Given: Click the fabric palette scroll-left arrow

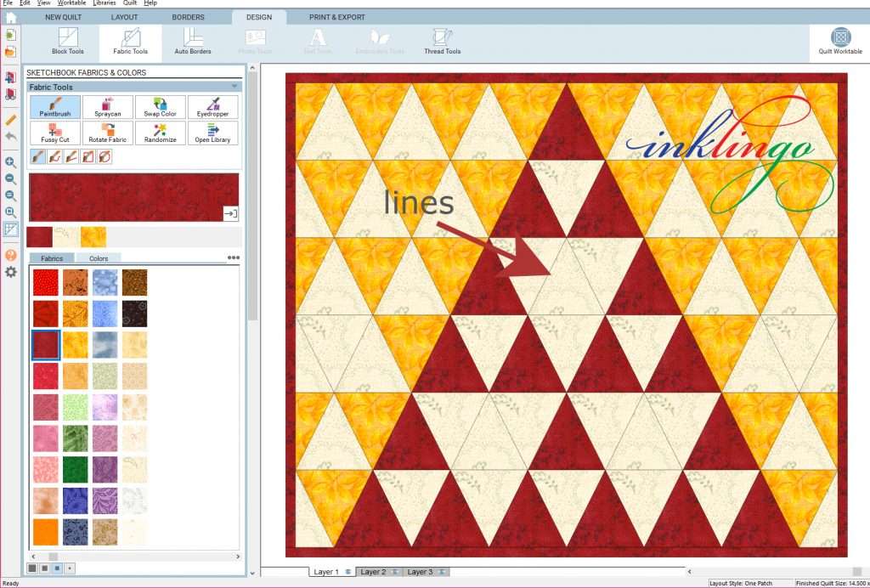Looking at the screenshot, I should [33, 557].
